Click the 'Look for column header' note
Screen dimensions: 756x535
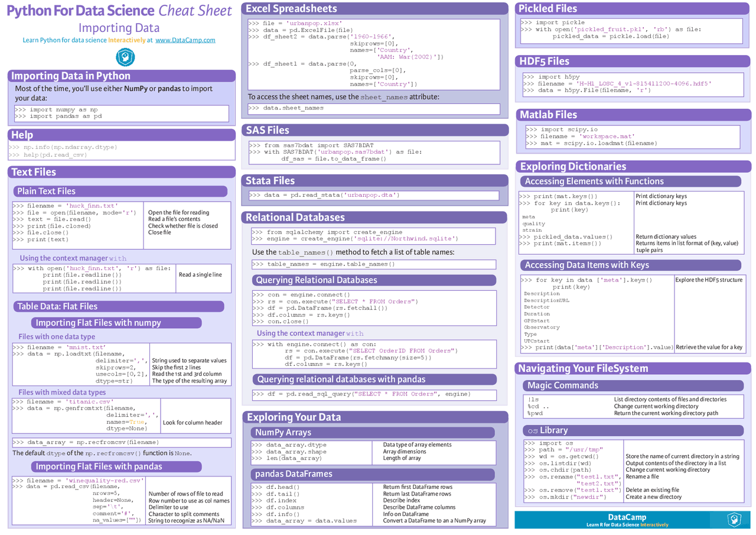pos(193,423)
